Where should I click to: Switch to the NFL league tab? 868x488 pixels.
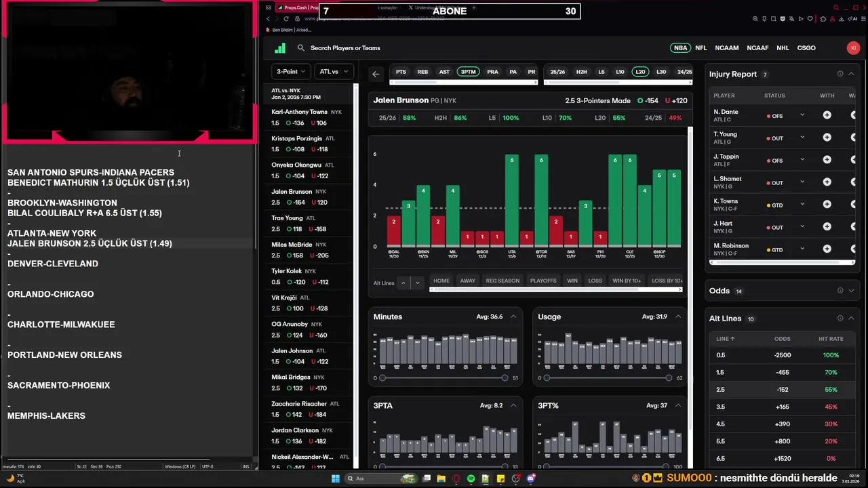click(x=701, y=48)
